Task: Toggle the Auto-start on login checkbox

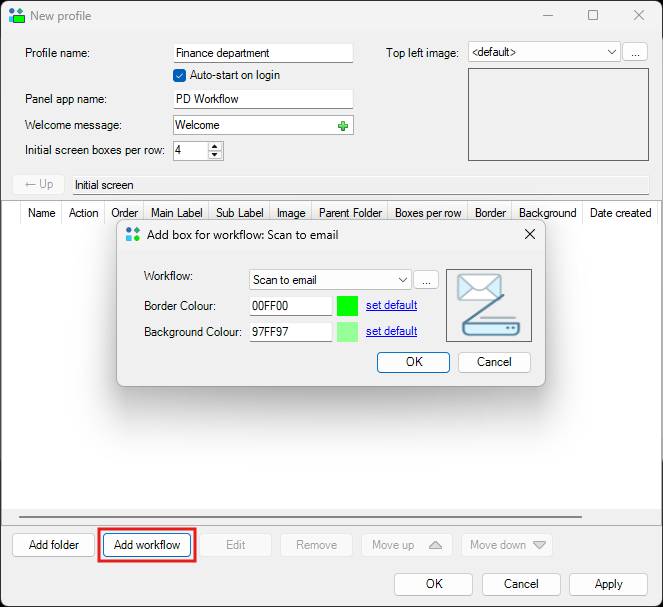Action: pos(179,76)
